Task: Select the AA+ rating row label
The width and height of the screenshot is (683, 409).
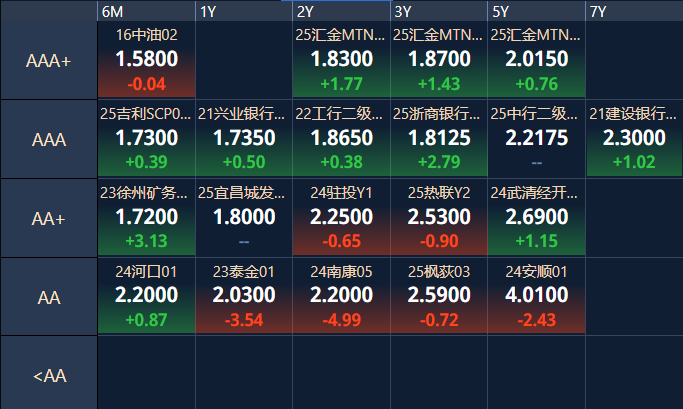Action: pyautogui.click(x=49, y=217)
